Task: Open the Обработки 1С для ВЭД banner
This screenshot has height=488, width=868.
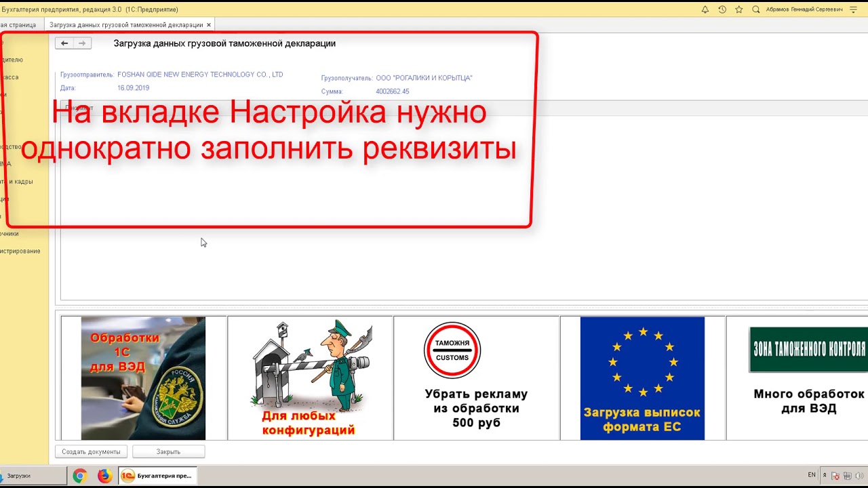Action: coord(143,378)
